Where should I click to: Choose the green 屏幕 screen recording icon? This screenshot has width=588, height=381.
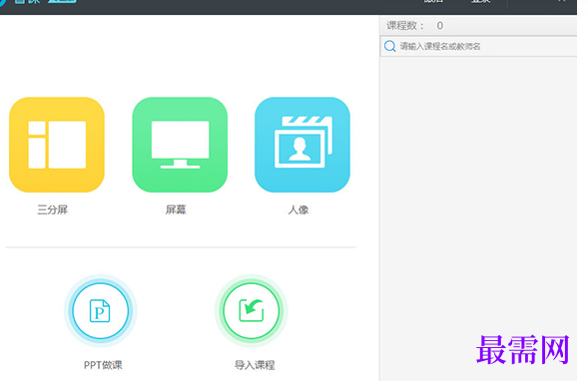click(x=180, y=145)
